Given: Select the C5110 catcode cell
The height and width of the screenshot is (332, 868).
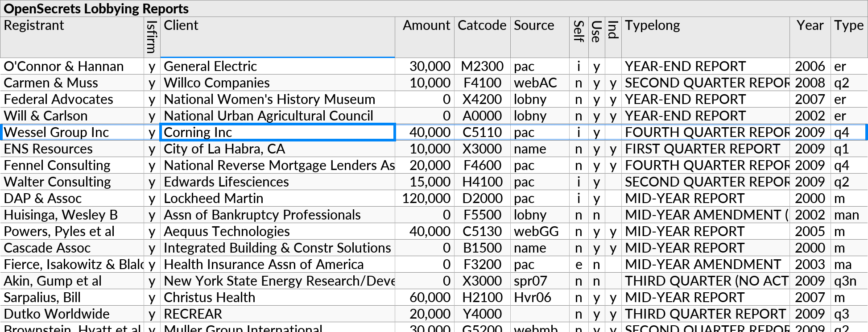Looking at the screenshot, I should click(482, 132).
